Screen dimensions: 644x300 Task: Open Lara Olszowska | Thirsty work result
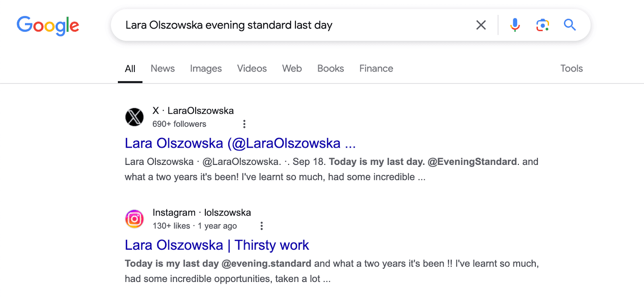217,245
